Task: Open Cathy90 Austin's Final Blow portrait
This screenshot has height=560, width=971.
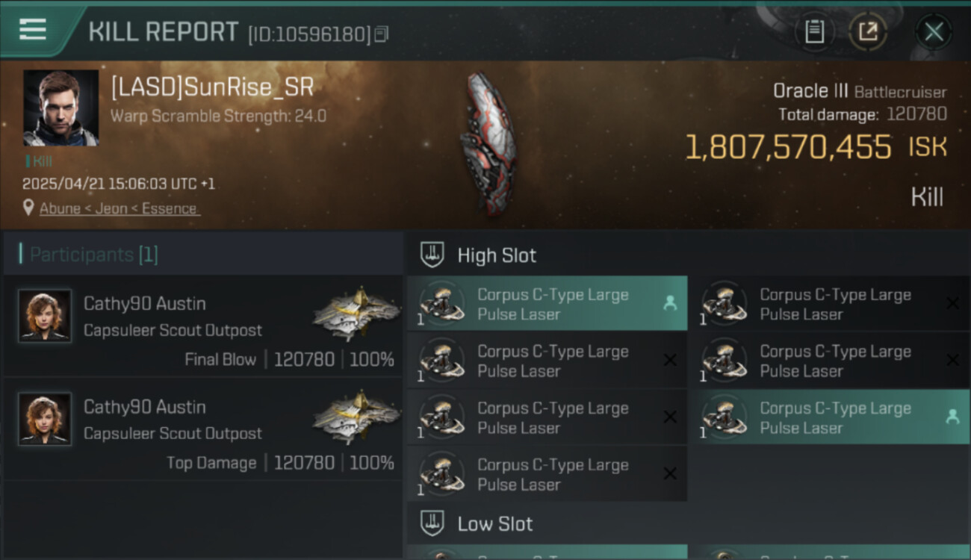Action: (x=45, y=316)
